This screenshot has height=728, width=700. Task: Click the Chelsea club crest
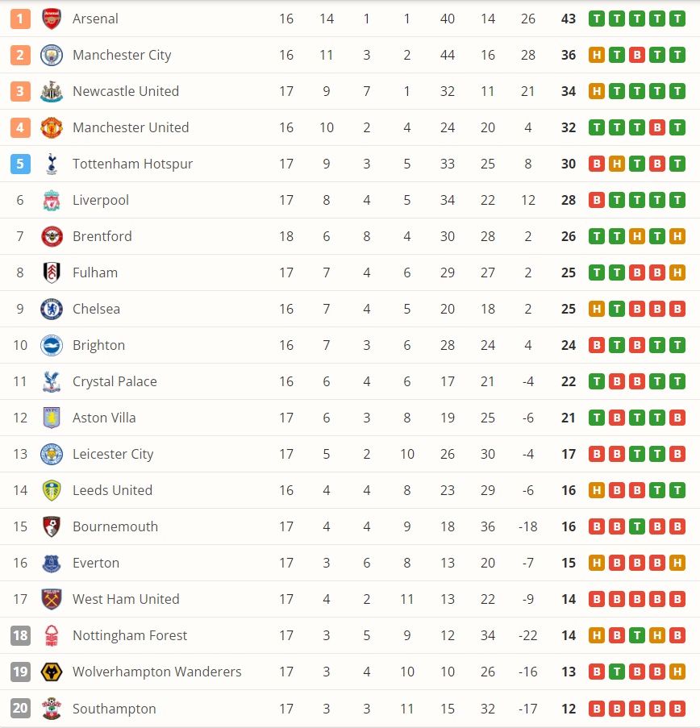[52, 309]
